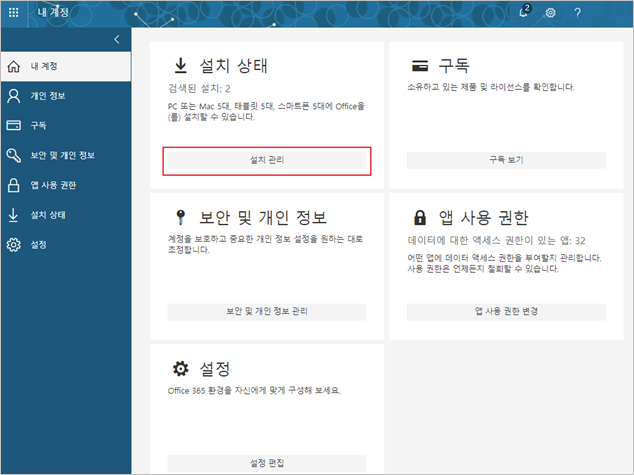Open the notifications bell icon
The width and height of the screenshot is (634, 475).
click(x=524, y=13)
